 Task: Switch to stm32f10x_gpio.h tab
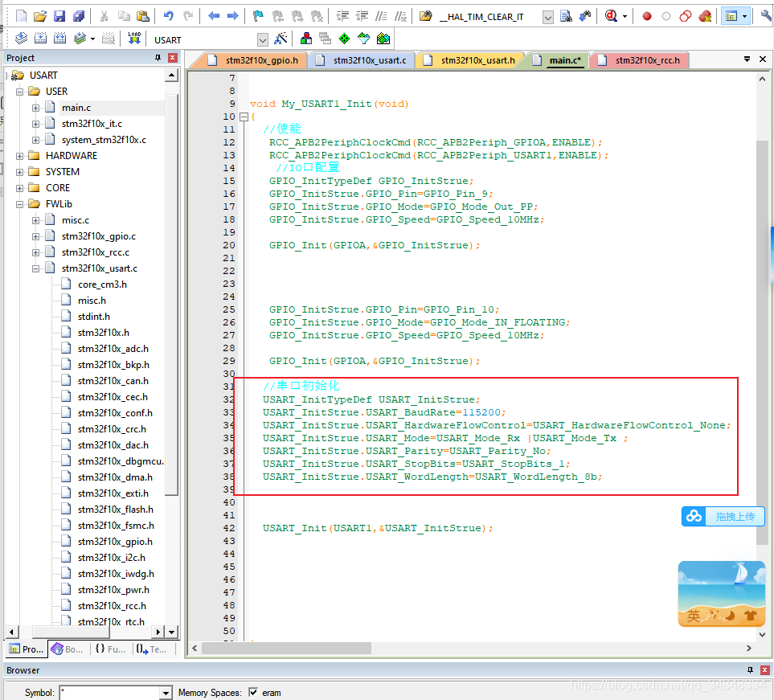[x=255, y=60]
